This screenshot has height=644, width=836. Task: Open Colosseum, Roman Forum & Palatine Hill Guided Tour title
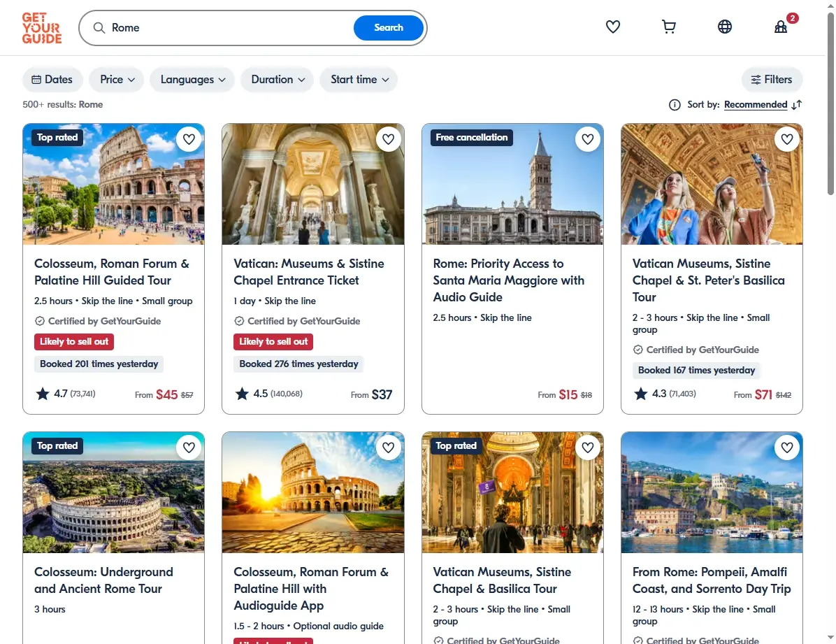[x=111, y=272]
